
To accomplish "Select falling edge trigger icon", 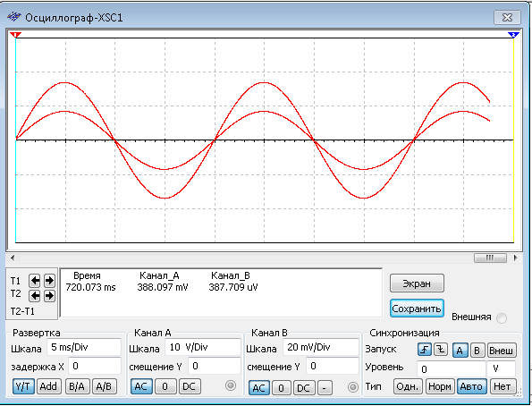I will tap(441, 350).
